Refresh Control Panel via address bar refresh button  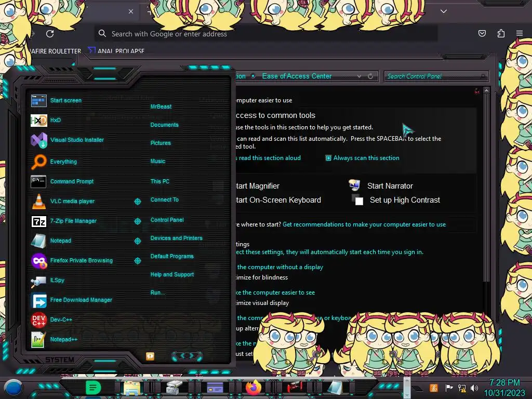370,76
